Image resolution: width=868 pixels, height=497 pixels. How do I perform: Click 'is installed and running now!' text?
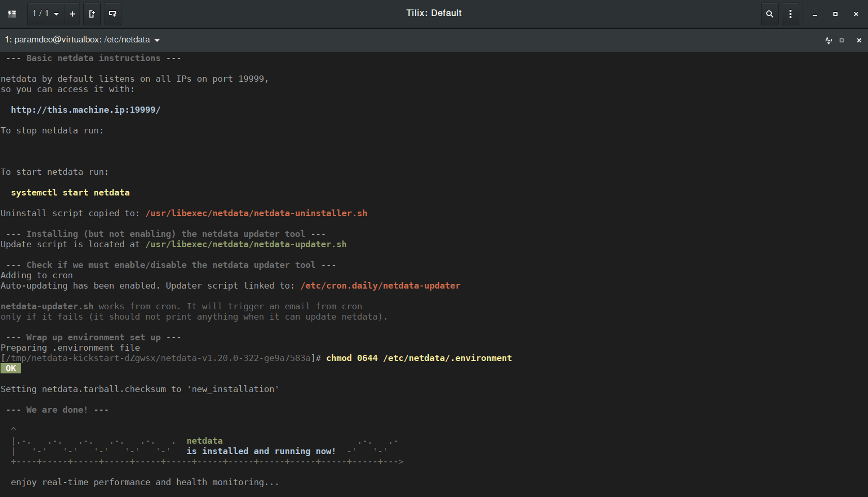point(261,451)
